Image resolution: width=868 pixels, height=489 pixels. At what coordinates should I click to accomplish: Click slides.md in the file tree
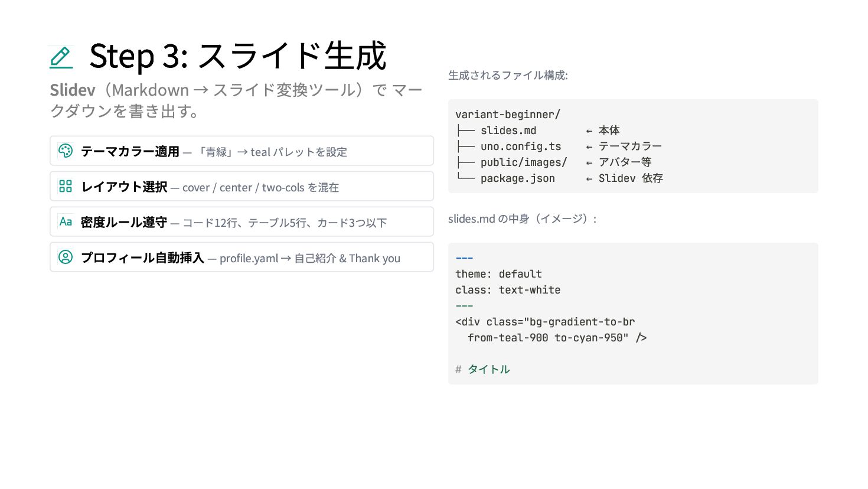click(508, 131)
